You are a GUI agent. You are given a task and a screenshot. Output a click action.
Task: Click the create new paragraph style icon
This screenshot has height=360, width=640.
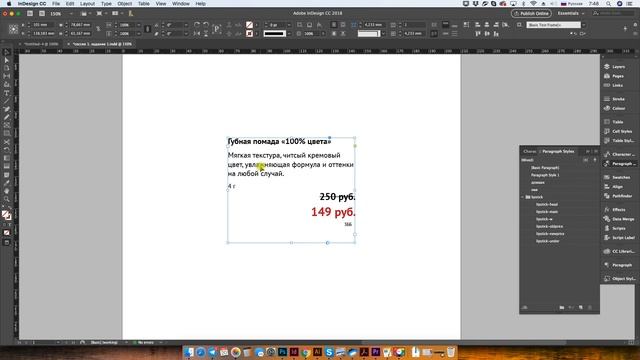click(580, 307)
